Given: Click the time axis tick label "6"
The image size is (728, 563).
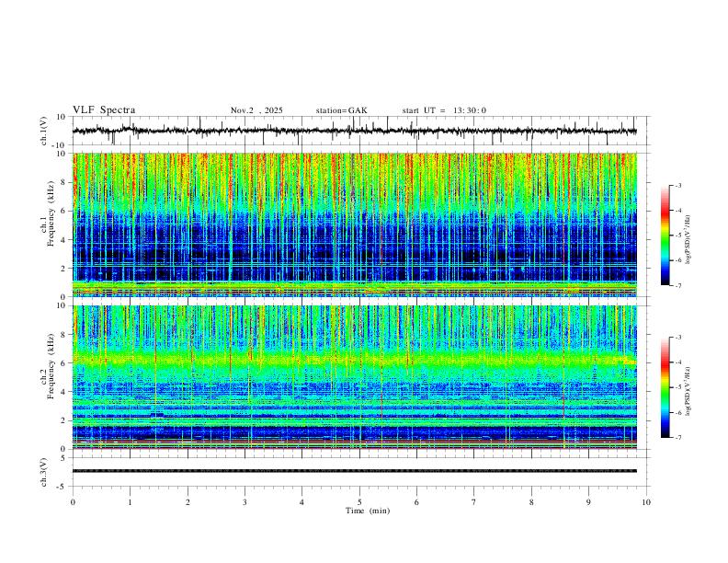Looking at the screenshot, I should pos(417,502).
